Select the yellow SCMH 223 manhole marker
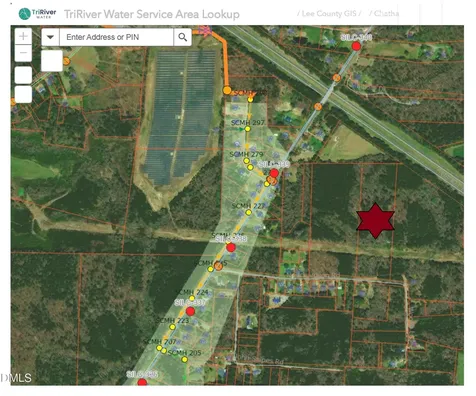The height and width of the screenshot is (396, 476). pyautogui.click(x=172, y=327)
